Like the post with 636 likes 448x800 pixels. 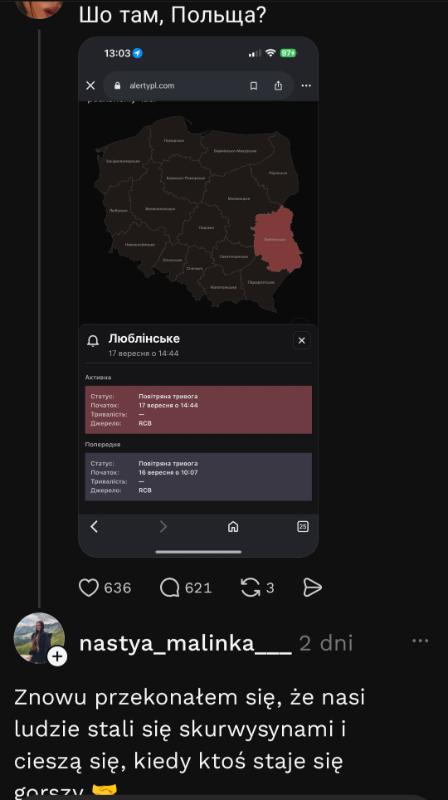coord(89,588)
